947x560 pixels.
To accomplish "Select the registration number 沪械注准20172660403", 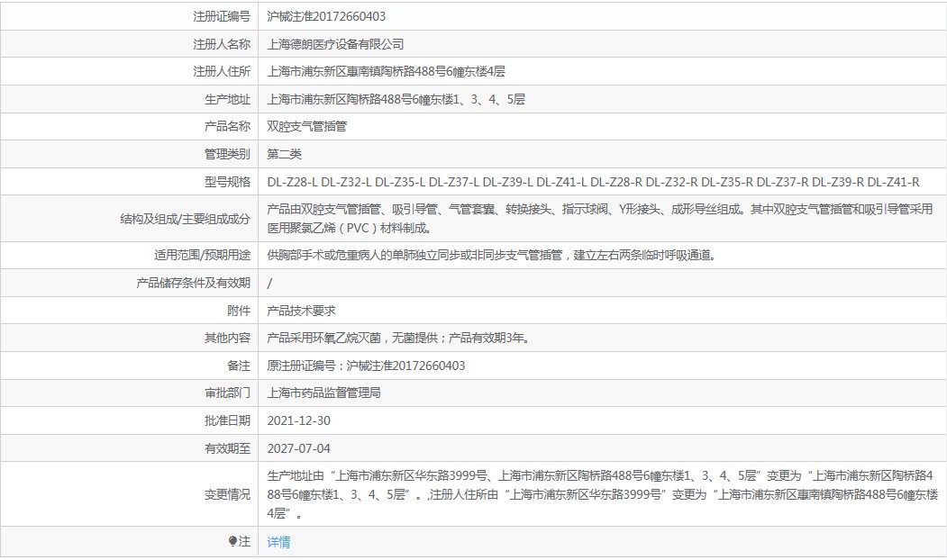I will [x=326, y=16].
